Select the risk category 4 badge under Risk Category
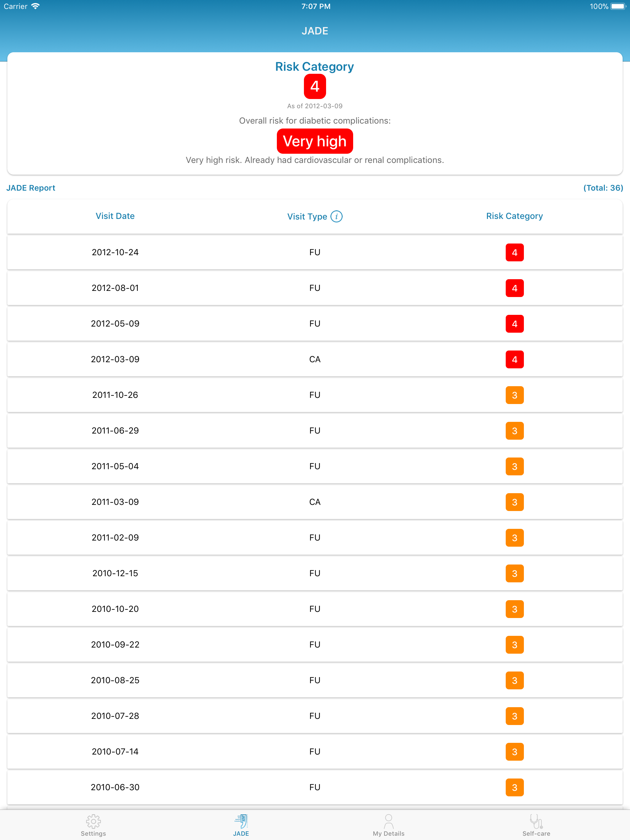630x840 pixels. (315, 87)
